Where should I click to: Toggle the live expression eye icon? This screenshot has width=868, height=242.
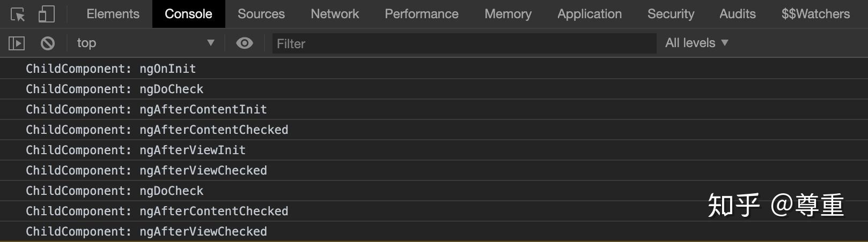pos(245,43)
